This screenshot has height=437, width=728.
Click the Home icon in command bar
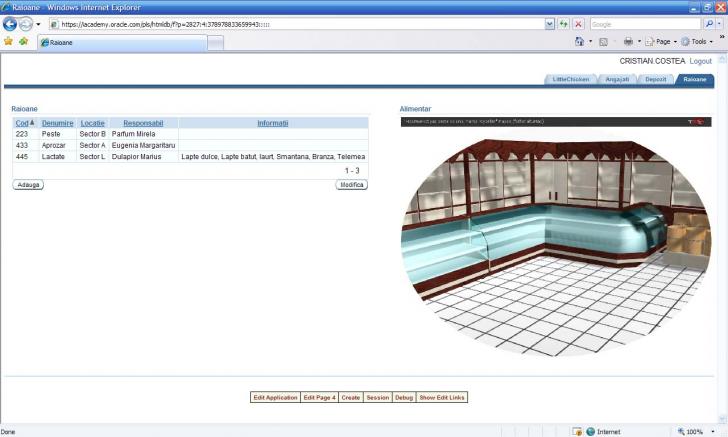coord(580,42)
